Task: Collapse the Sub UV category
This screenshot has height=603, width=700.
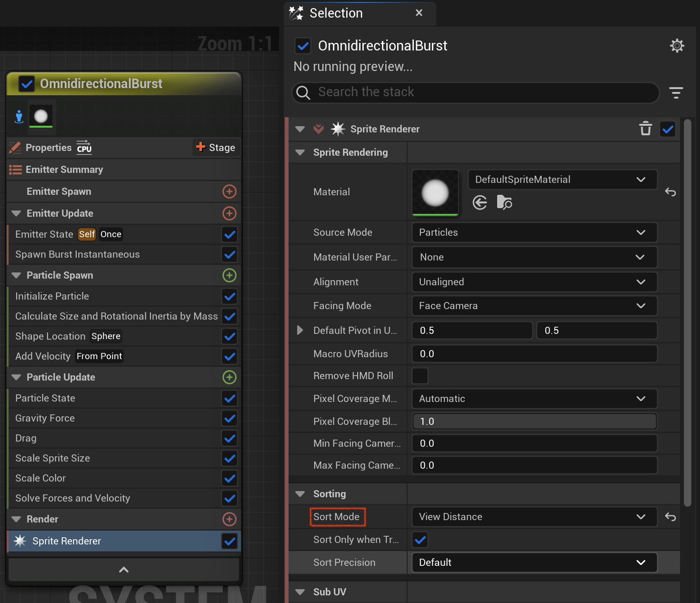Action: click(300, 592)
